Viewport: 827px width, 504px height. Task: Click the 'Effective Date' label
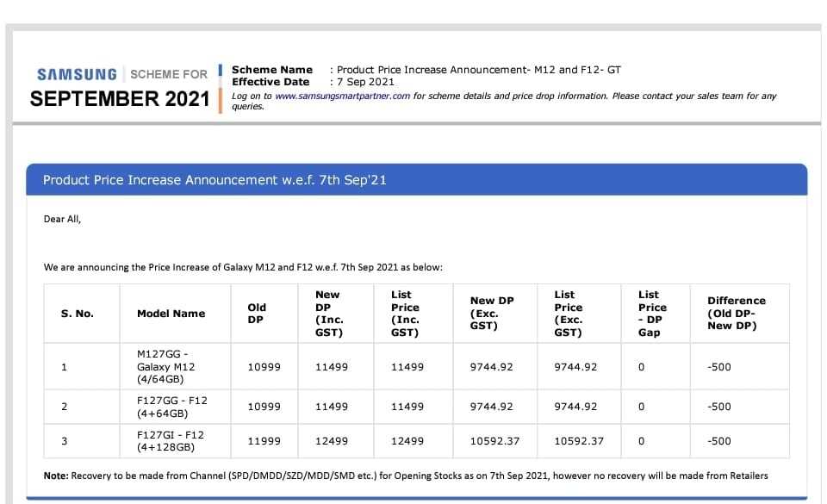(270, 82)
